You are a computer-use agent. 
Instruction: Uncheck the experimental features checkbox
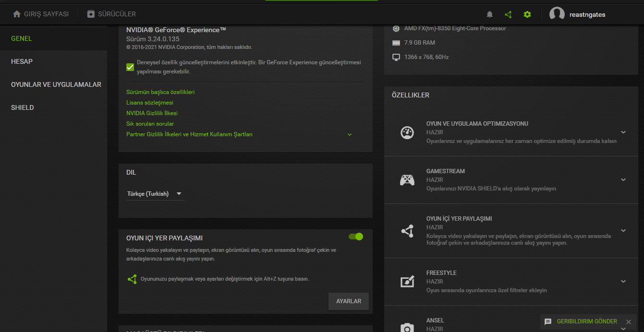[x=130, y=67]
